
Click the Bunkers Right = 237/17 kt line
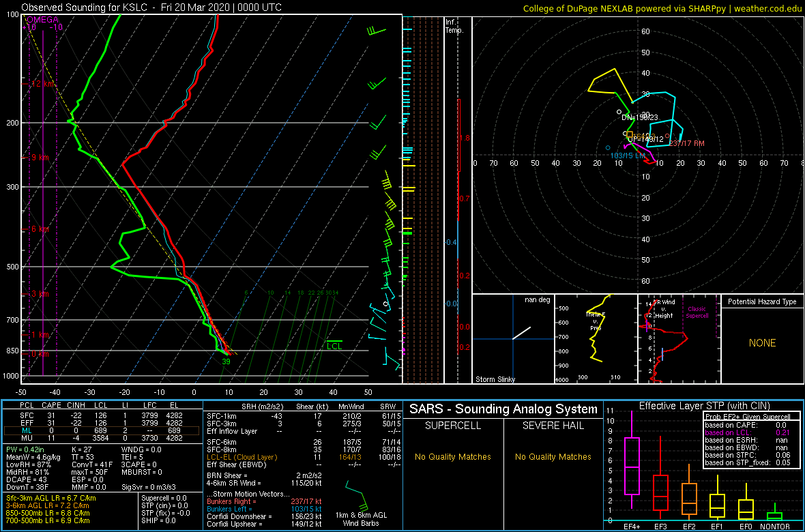[x=265, y=501]
